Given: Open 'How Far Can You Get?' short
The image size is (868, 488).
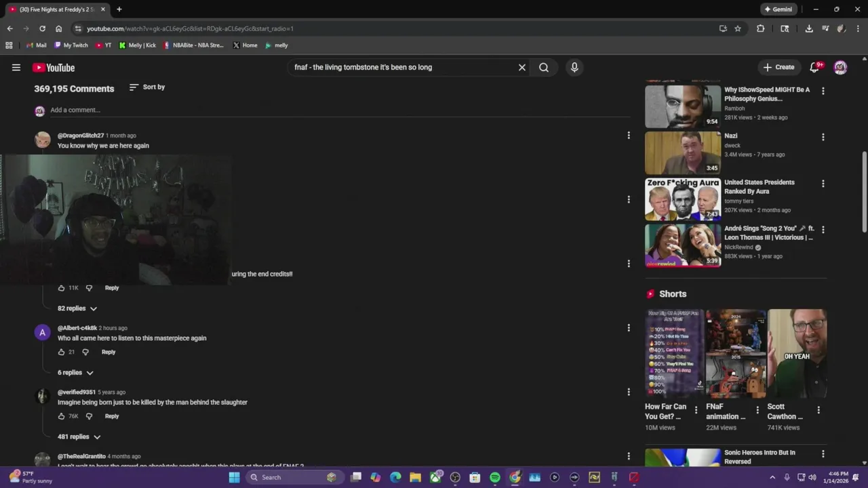Looking at the screenshot, I should 674,353.
